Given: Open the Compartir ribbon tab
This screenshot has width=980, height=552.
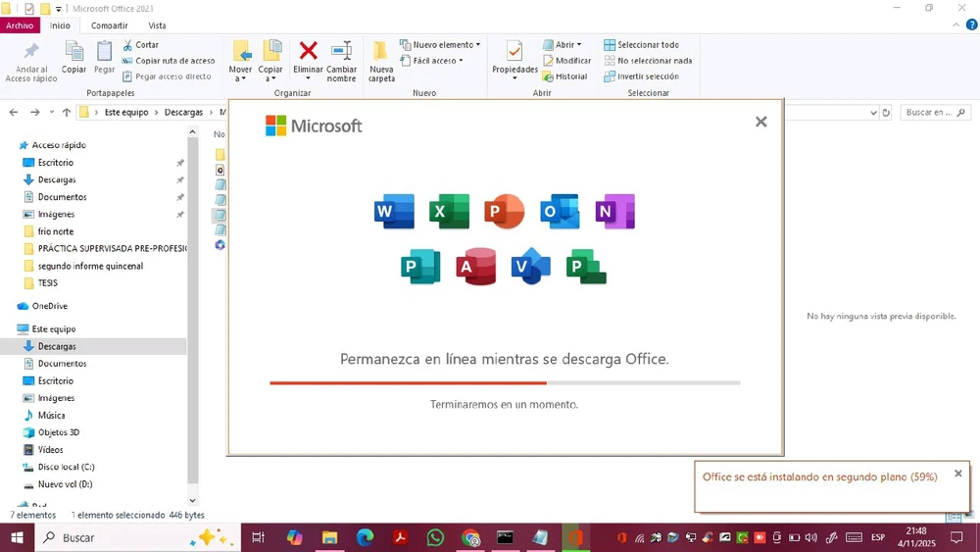Looking at the screenshot, I should pos(109,25).
